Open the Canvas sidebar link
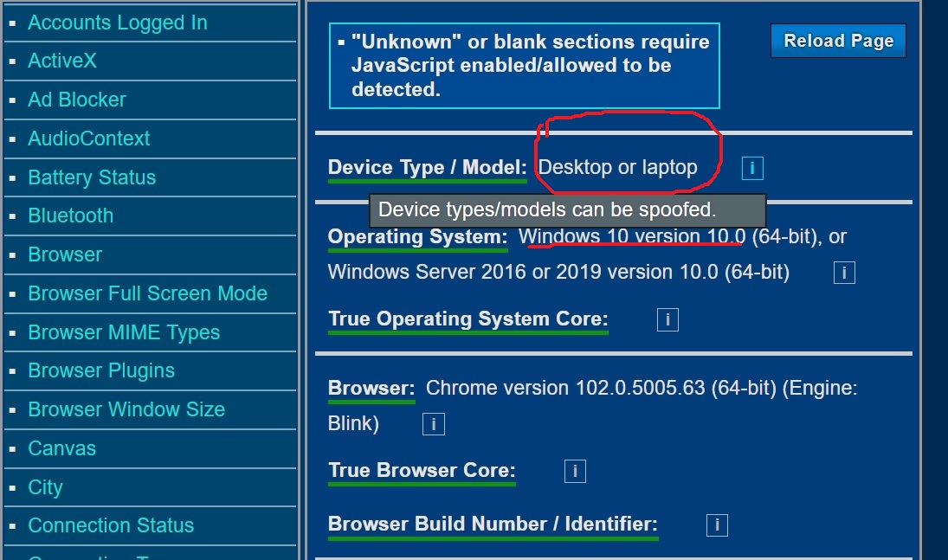This screenshot has height=560, width=948. coord(61,448)
